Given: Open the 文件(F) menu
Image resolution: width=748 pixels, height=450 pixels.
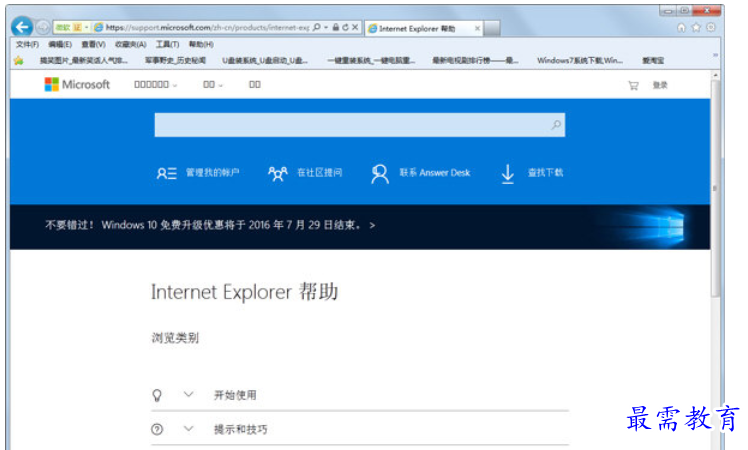Looking at the screenshot, I should [x=27, y=44].
